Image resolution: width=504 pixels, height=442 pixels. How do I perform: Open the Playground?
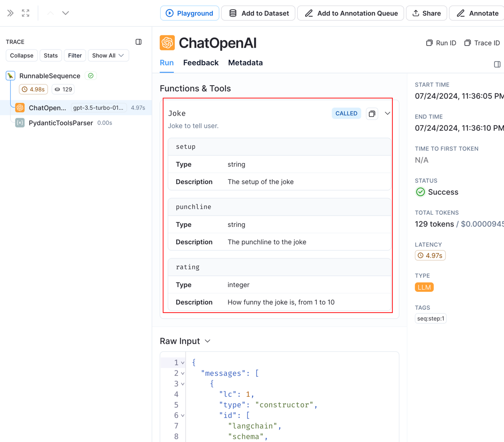click(x=190, y=13)
